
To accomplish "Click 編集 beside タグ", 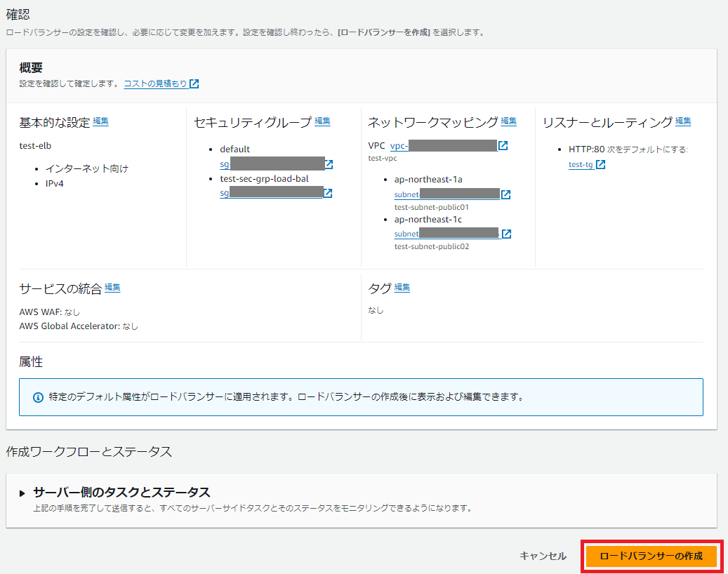I will click(402, 288).
